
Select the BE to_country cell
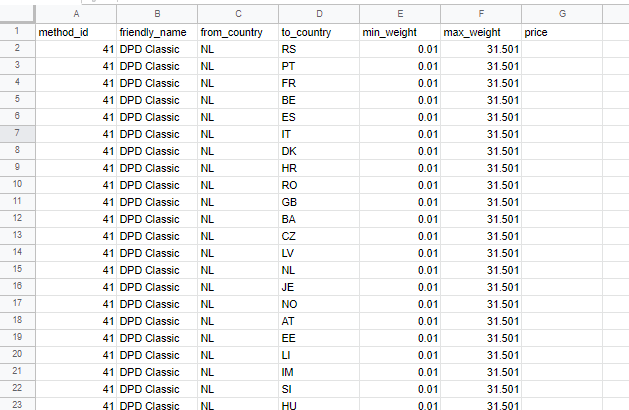click(319, 100)
